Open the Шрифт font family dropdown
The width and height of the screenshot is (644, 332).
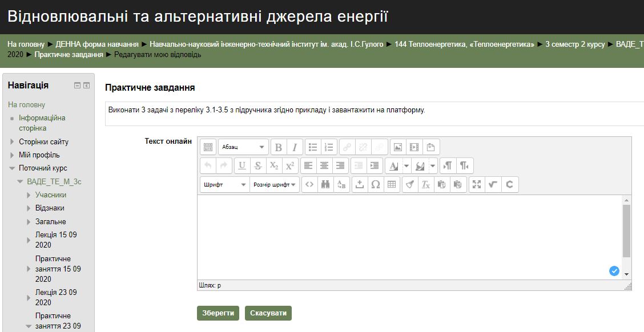pyautogui.click(x=225, y=184)
